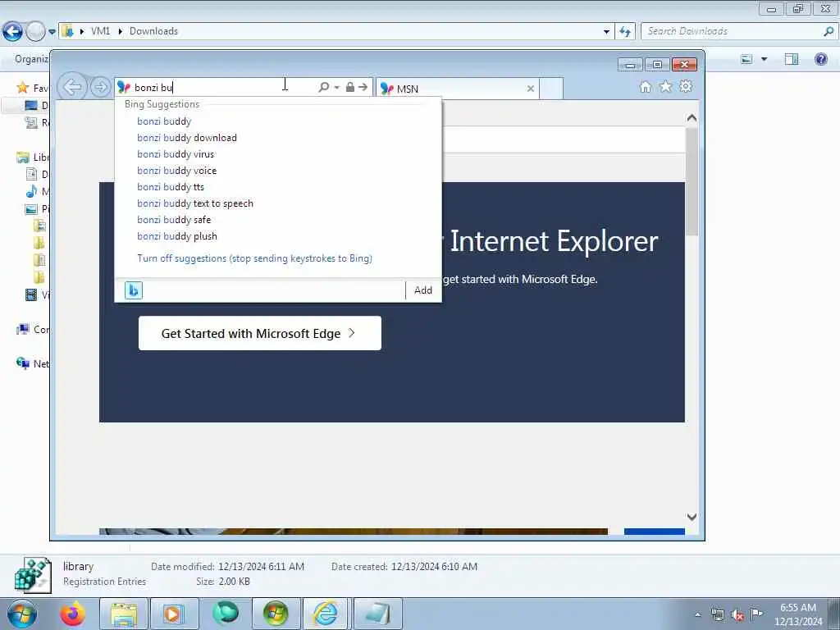Click the Add search provider button

coord(423,290)
